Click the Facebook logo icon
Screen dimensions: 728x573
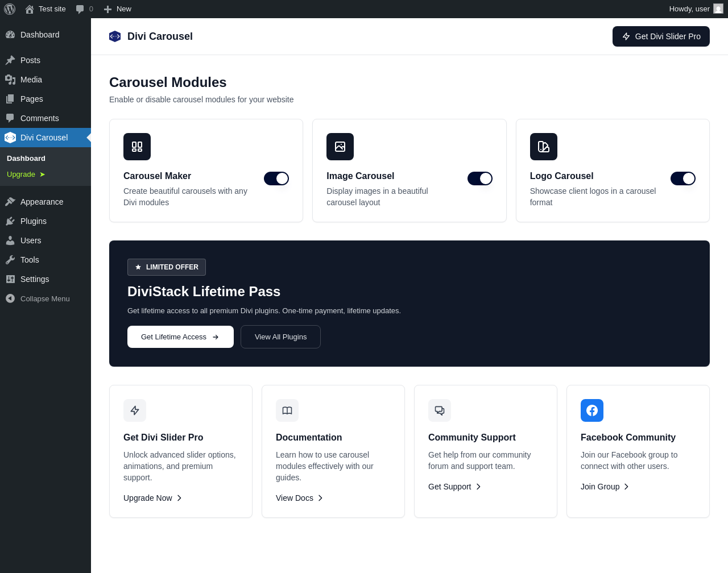coord(592,410)
